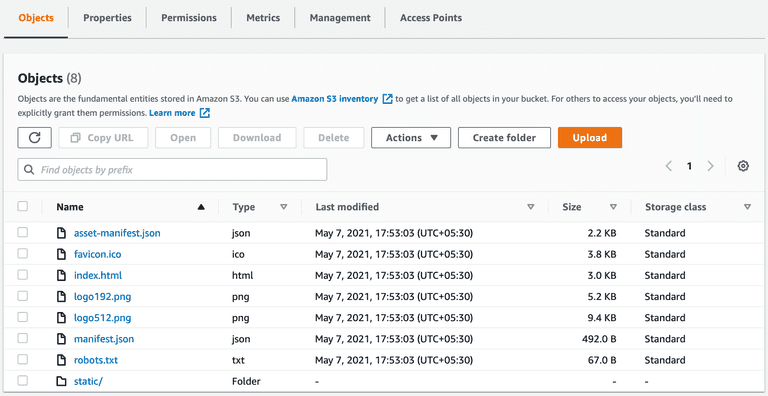The image size is (768, 396).
Task: Click the file icon beside favicon.ico
Action: click(x=61, y=254)
